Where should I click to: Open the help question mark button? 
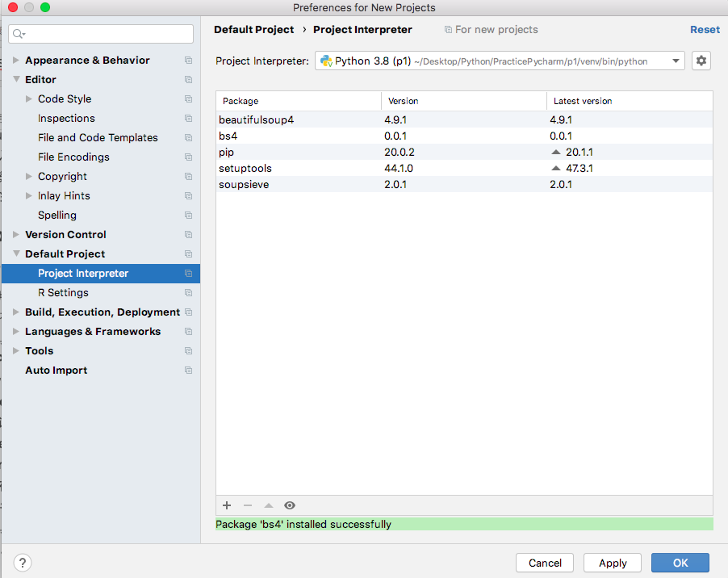(x=23, y=563)
